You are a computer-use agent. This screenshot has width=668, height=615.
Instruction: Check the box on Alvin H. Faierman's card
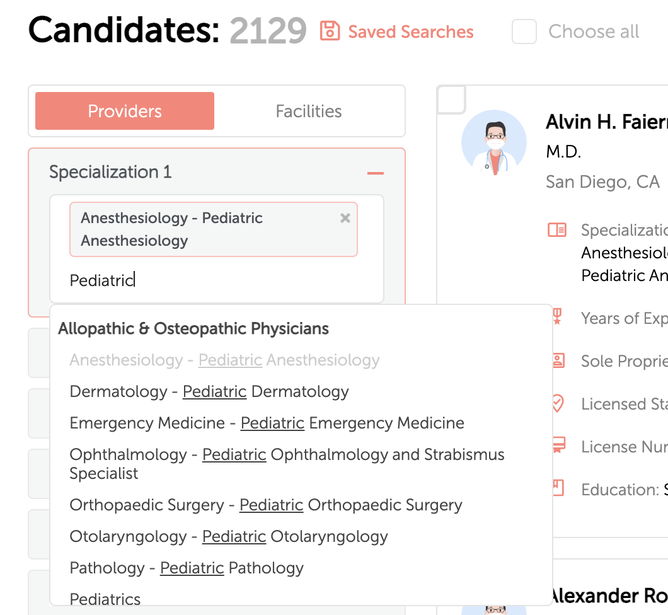tap(452, 100)
